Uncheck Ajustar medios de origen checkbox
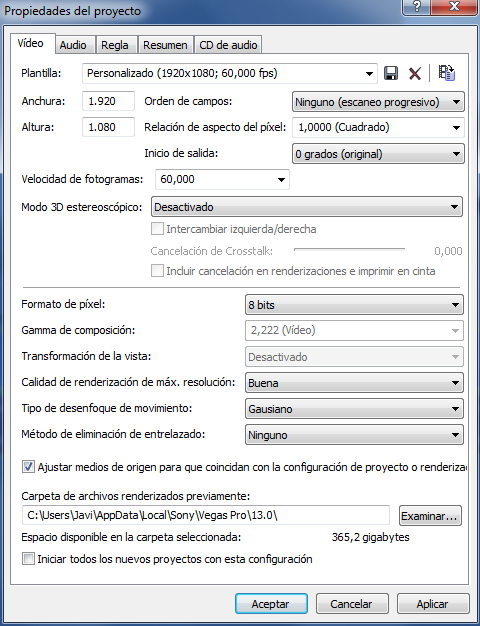This screenshot has height=626, width=480. pyautogui.click(x=28, y=467)
